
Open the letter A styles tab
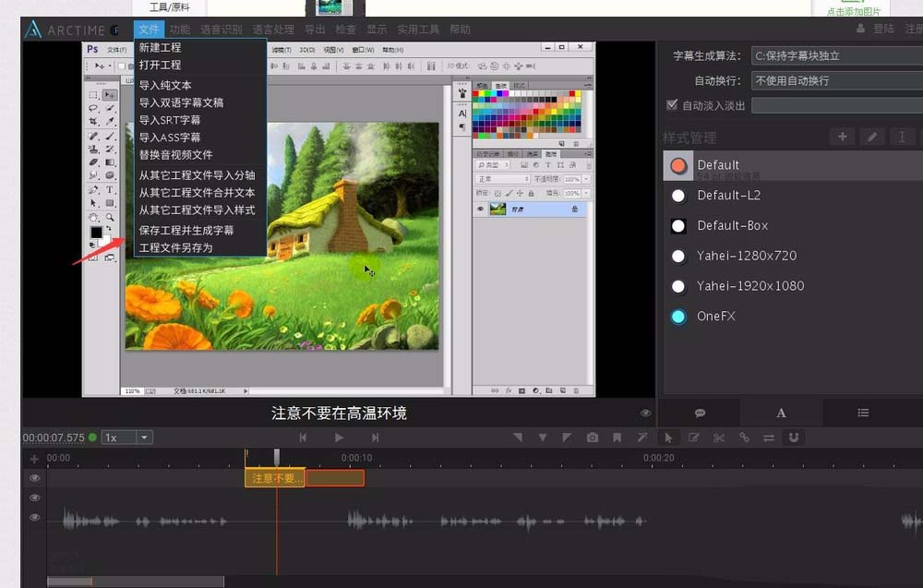[x=781, y=413]
